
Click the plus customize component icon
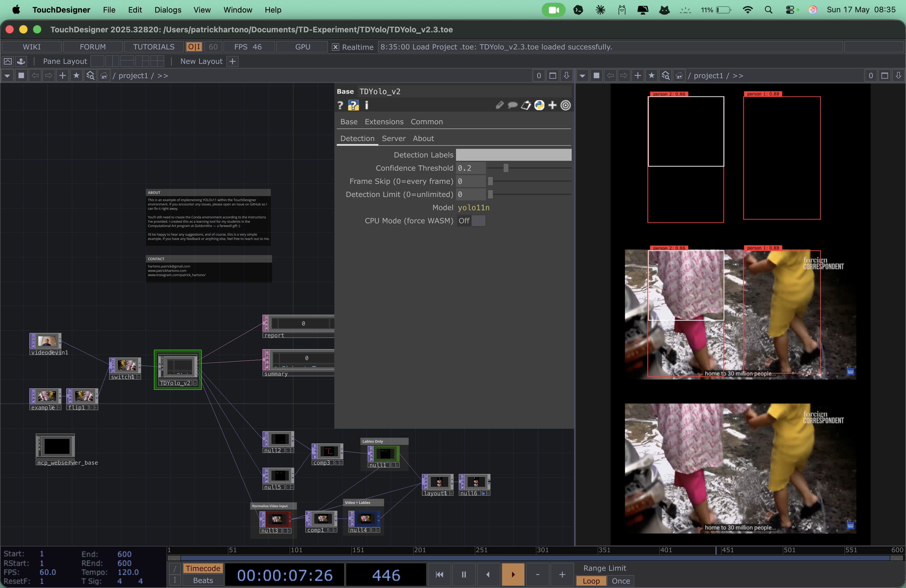pos(552,105)
